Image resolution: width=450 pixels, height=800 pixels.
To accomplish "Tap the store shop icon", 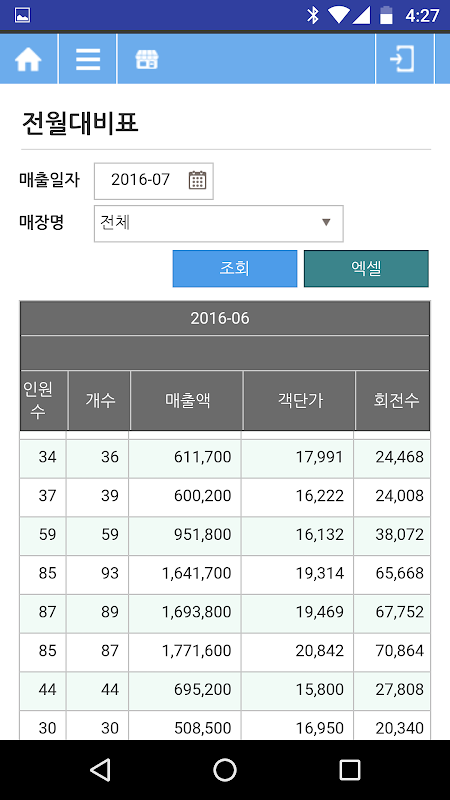I will point(147,59).
